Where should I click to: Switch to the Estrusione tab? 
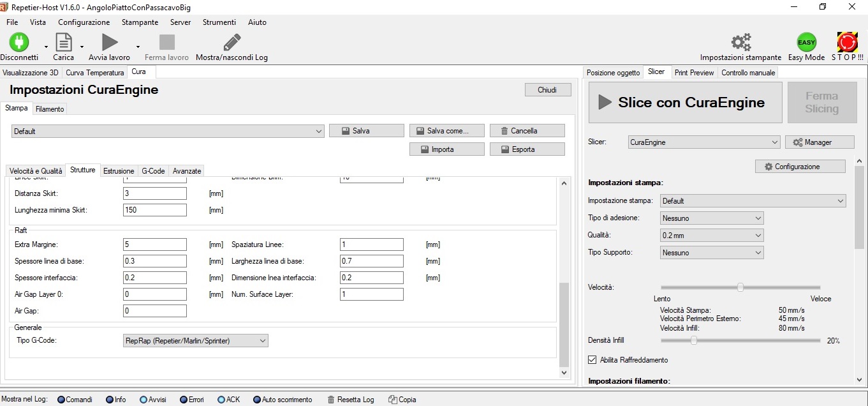pyautogui.click(x=119, y=171)
